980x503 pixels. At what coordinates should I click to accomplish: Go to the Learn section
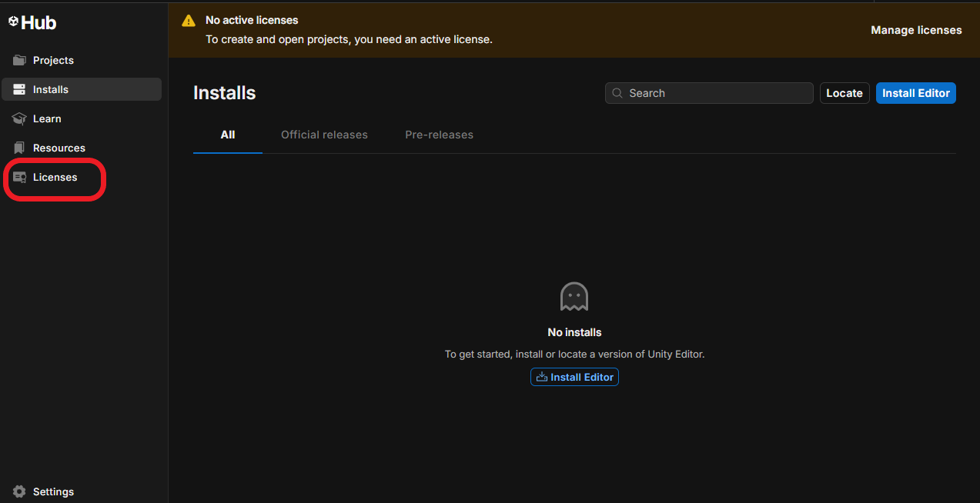[x=82, y=118]
